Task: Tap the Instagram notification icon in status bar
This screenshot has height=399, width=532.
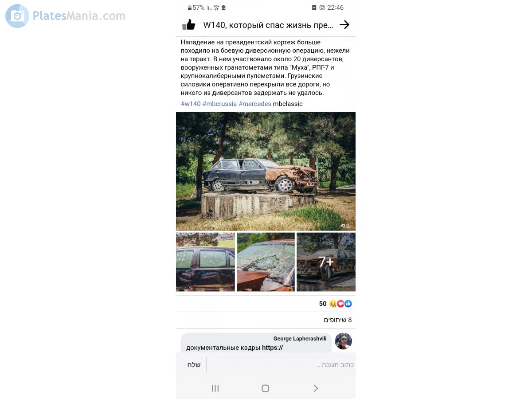Action: point(322,8)
